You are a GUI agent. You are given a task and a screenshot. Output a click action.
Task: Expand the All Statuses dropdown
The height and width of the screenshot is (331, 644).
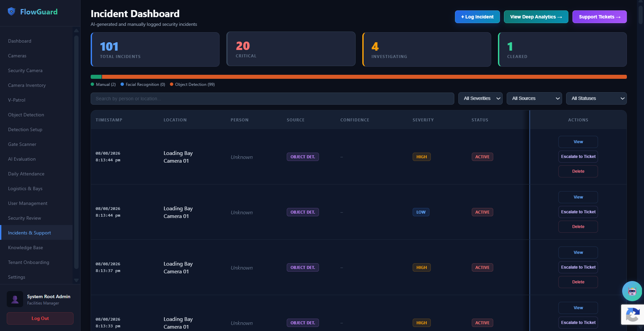click(596, 99)
